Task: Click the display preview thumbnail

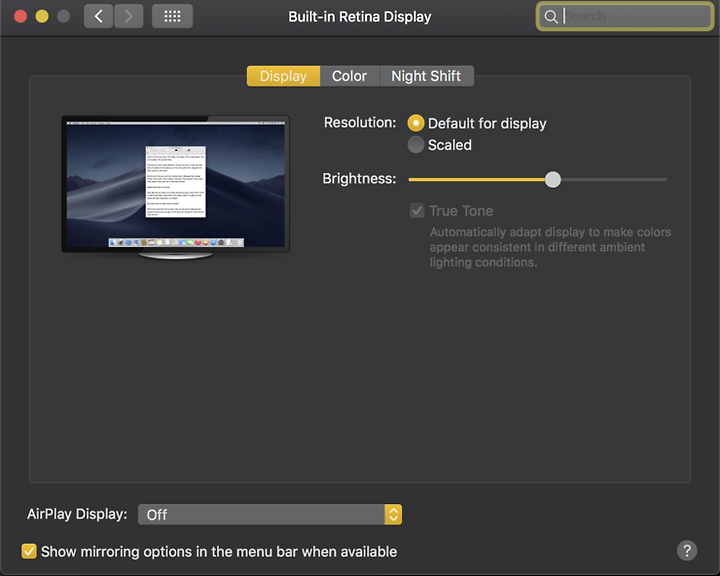Action: pos(175,187)
